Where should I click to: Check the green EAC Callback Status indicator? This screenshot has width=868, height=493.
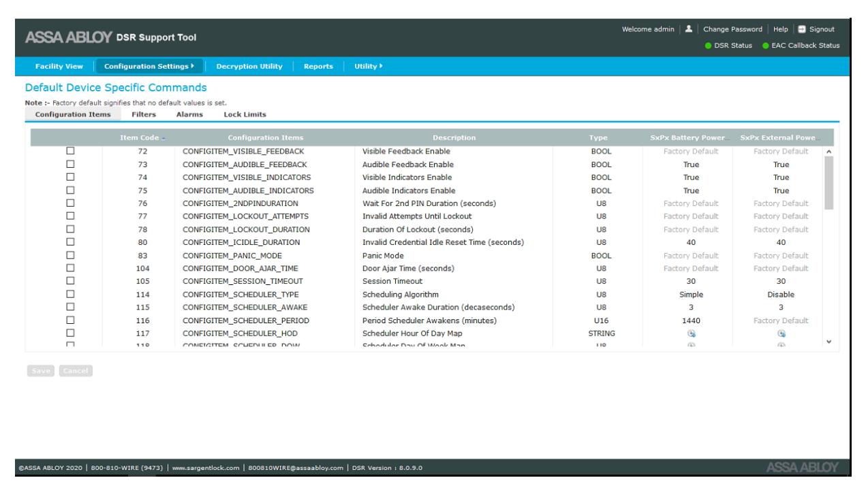[765, 46]
